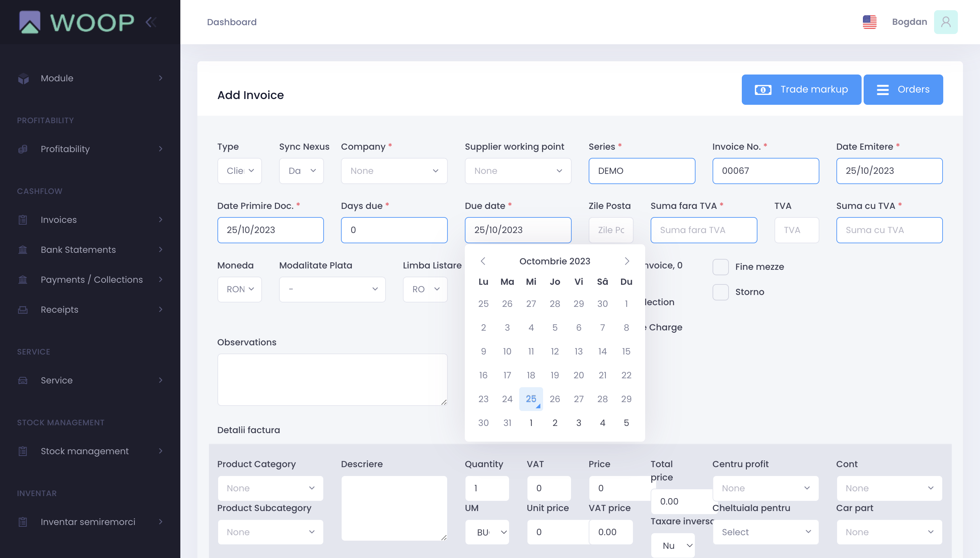Expand the Inventar semiremorci sidebar menu
Viewport: 980px width, 558px height.
(161, 522)
